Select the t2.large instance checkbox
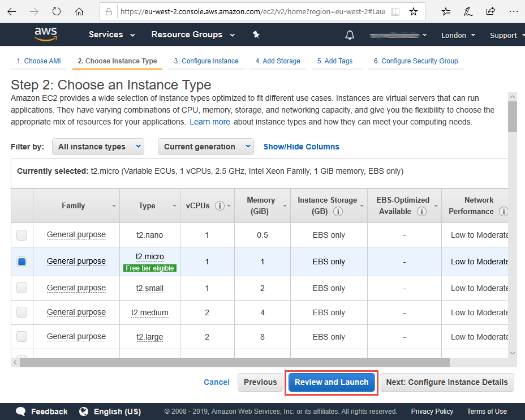This screenshot has width=525, height=420. pyautogui.click(x=21, y=336)
